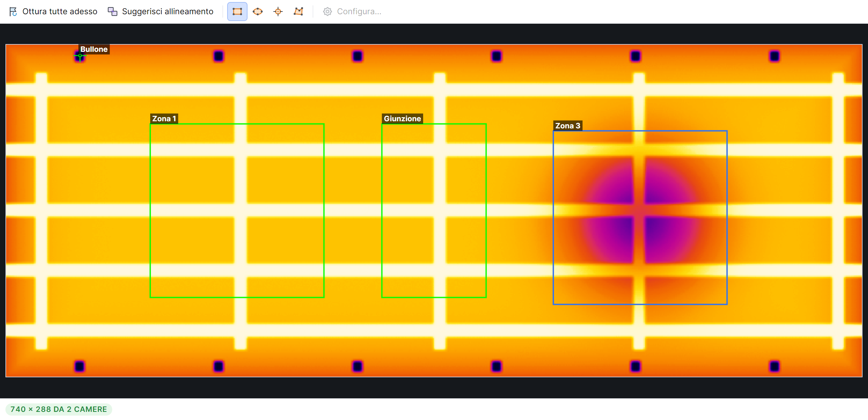
Task: Select the ellipse region tool
Action: (258, 12)
